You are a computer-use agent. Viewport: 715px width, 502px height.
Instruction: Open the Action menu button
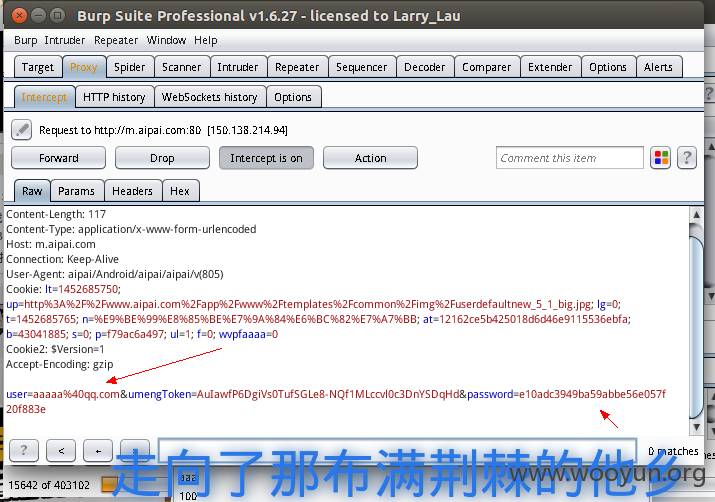(x=370, y=158)
